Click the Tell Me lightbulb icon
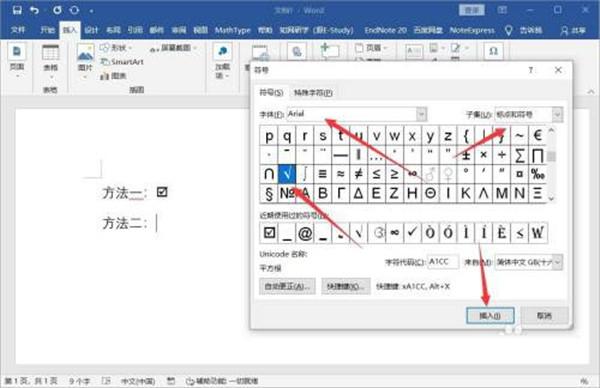The image size is (600, 388). coord(508,30)
